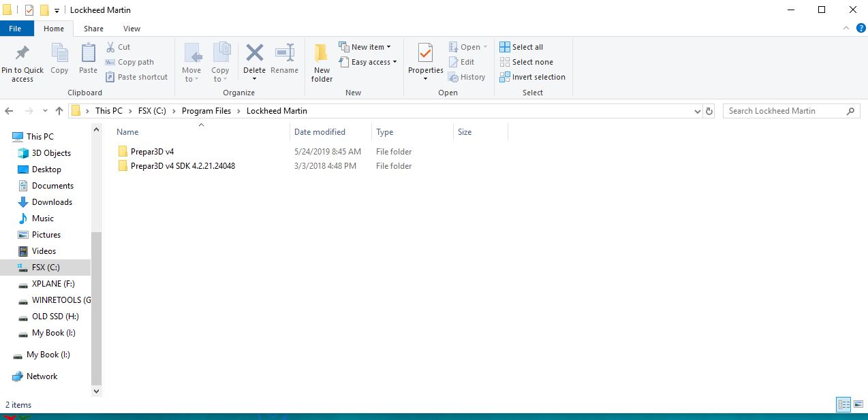This screenshot has height=420, width=868.
Task: Expand the address bar history dropdown
Action: pyautogui.click(x=697, y=111)
